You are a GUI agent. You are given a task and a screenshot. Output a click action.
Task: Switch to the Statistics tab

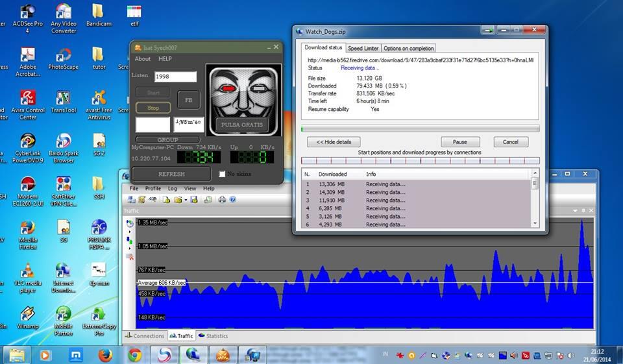coord(213,336)
